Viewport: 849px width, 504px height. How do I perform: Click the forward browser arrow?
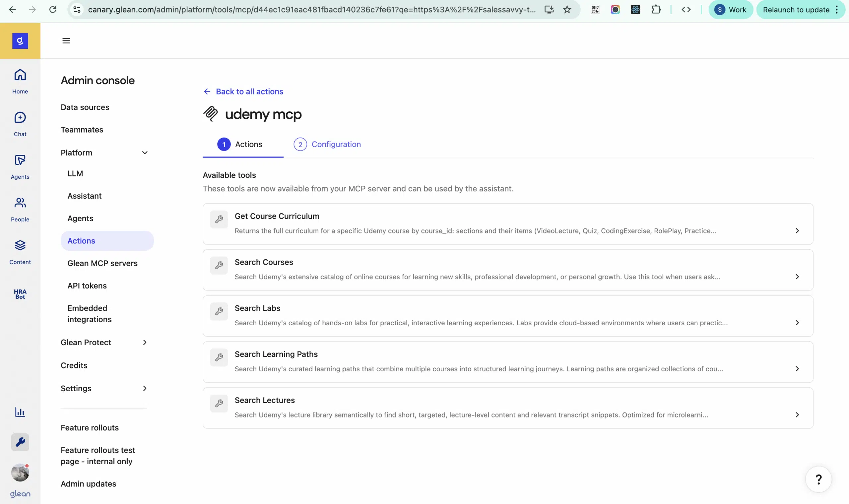coord(33,10)
